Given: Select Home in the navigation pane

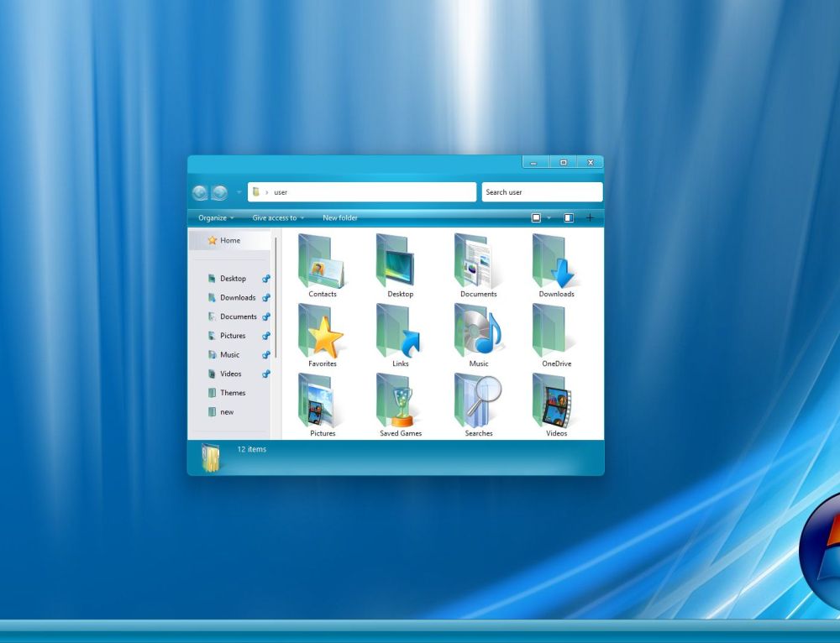Looking at the screenshot, I should [x=228, y=240].
